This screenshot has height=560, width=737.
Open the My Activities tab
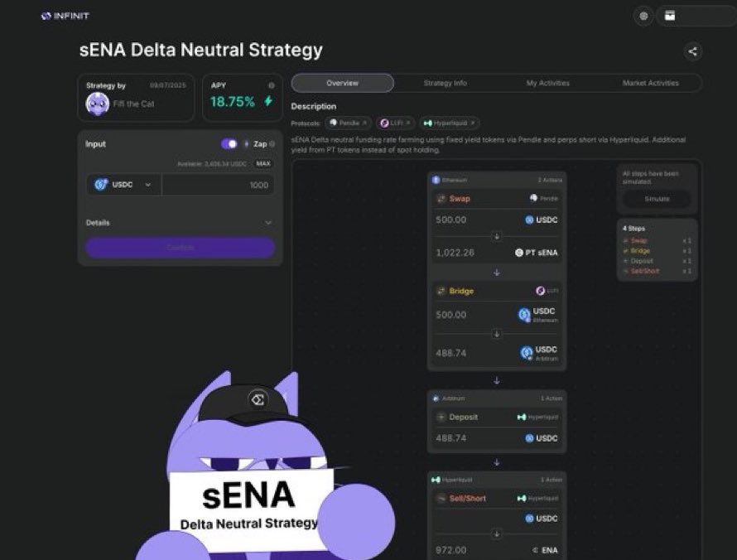pyautogui.click(x=547, y=83)
